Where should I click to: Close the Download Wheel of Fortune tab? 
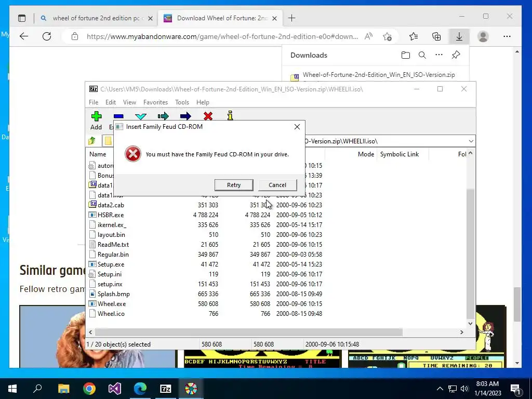pyautogui.click(x=275, y=18)
